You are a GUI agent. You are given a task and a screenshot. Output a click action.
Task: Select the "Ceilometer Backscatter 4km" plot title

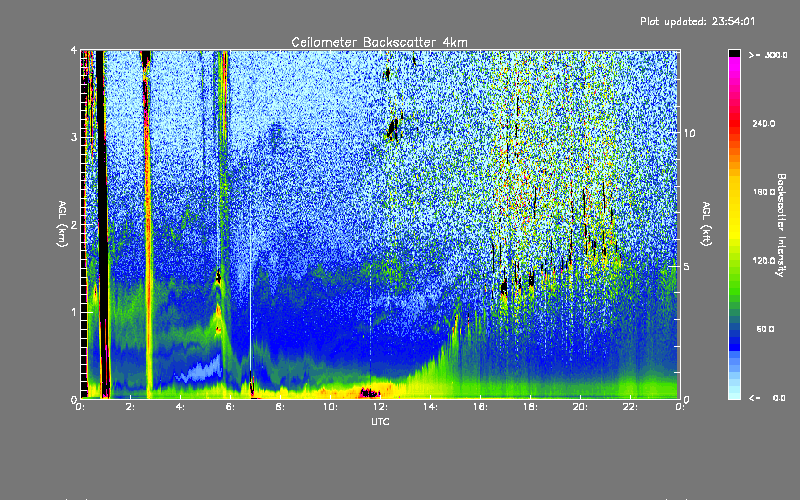pyautogui.click(x=379, y=42)
